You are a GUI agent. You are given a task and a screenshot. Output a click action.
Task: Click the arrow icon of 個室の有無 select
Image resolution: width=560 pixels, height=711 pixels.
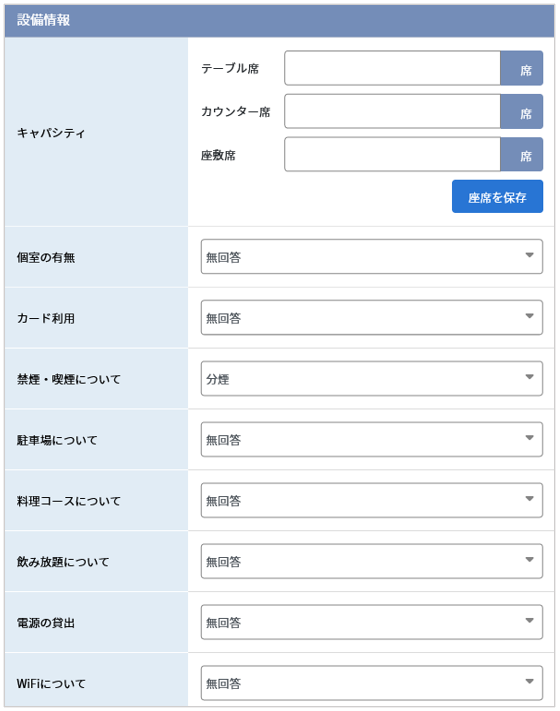point(529,255)
